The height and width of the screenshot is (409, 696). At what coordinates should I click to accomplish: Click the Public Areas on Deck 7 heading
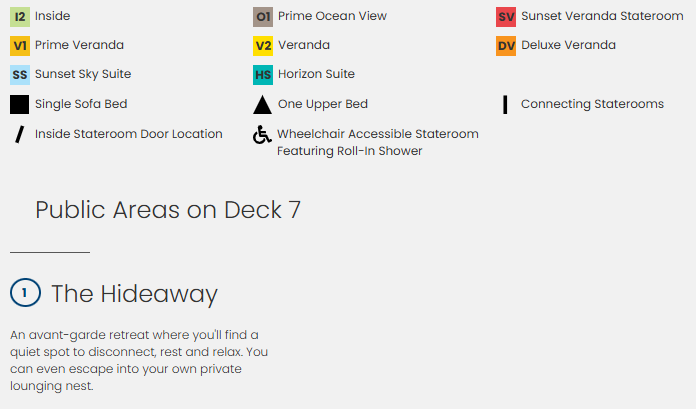click(x=168, y=210)
